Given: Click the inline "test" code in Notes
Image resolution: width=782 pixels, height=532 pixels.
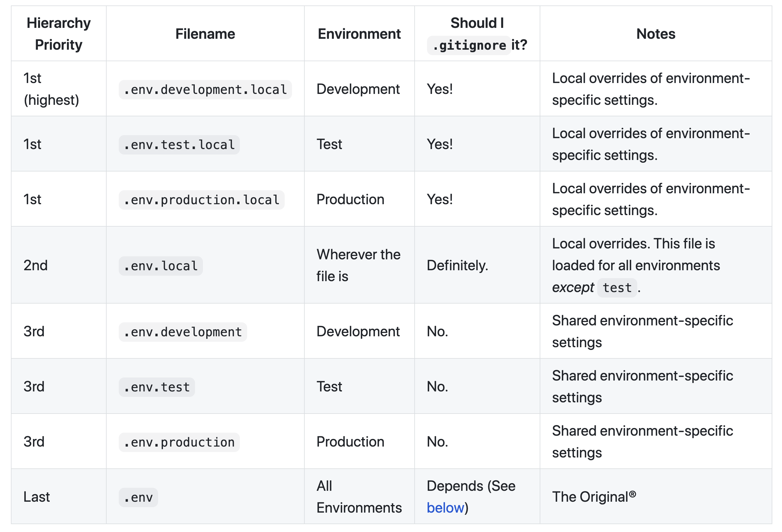Looking at the screenshot, I should (617, 288).
